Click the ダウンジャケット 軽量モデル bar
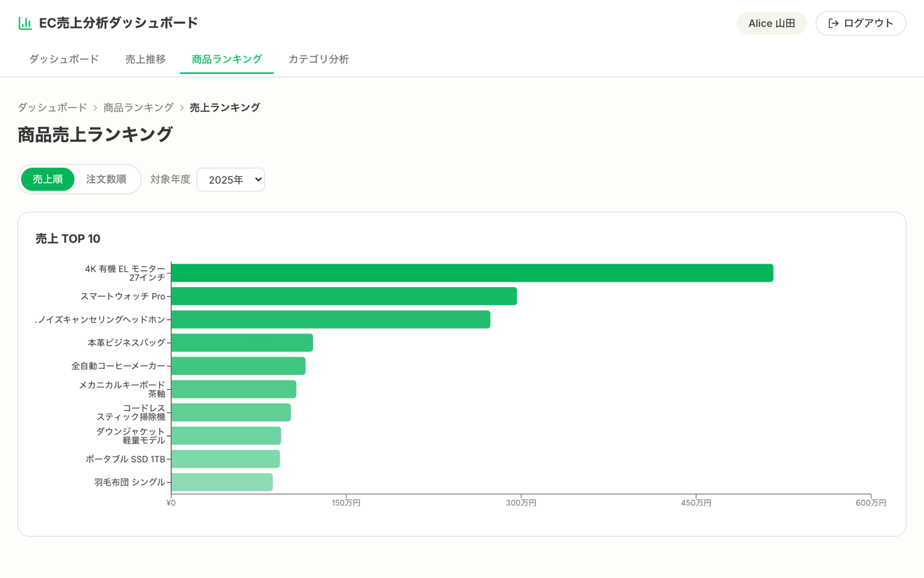Screen dimensions: 924x578 pos(226,436)
